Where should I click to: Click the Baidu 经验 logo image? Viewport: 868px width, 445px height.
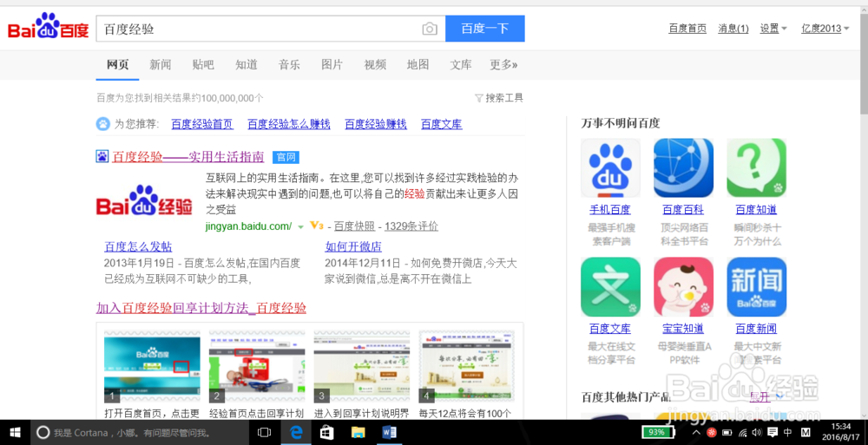pos(144,200)
